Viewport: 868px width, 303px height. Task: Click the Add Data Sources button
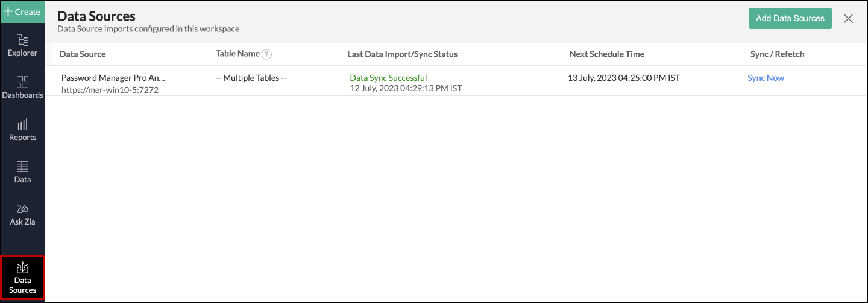coord(790,18)
